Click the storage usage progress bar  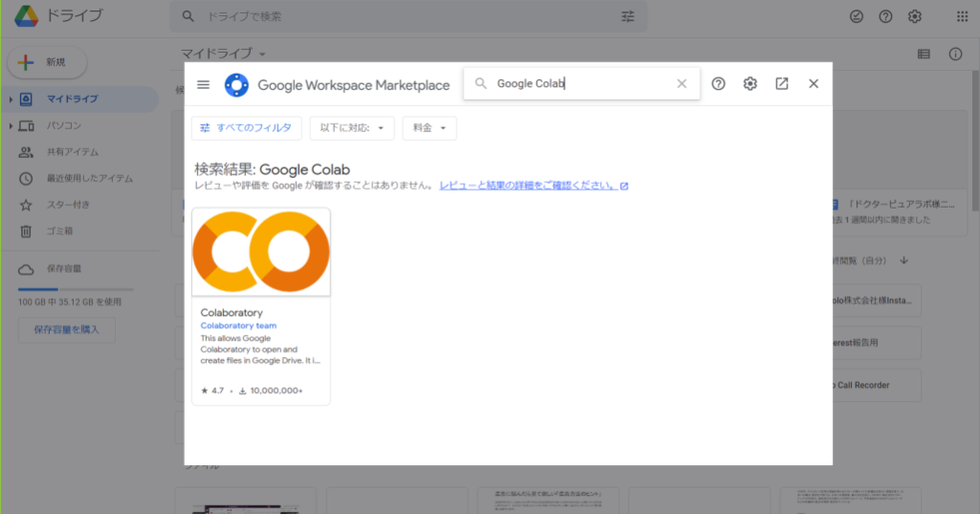tap(76, 289)
